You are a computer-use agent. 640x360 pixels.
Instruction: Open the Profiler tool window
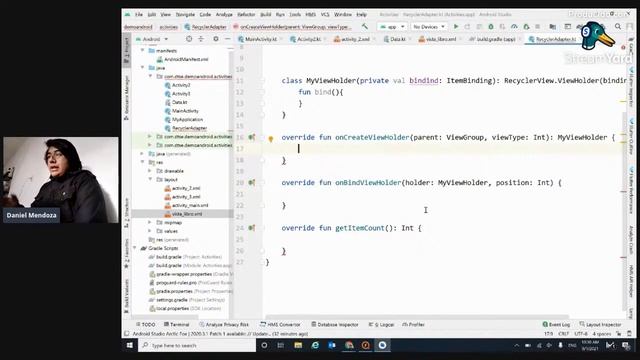click(x=413, y=324)
